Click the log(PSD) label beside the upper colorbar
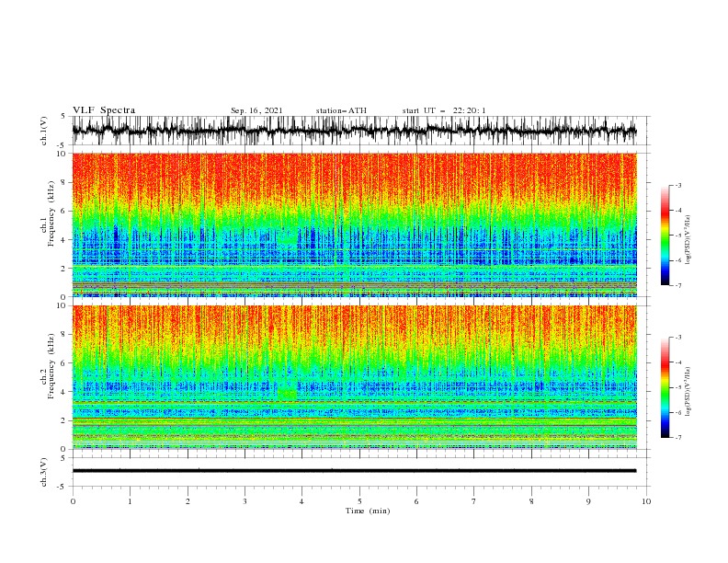This screenshot has width=728, height=563. coord(688,239)
